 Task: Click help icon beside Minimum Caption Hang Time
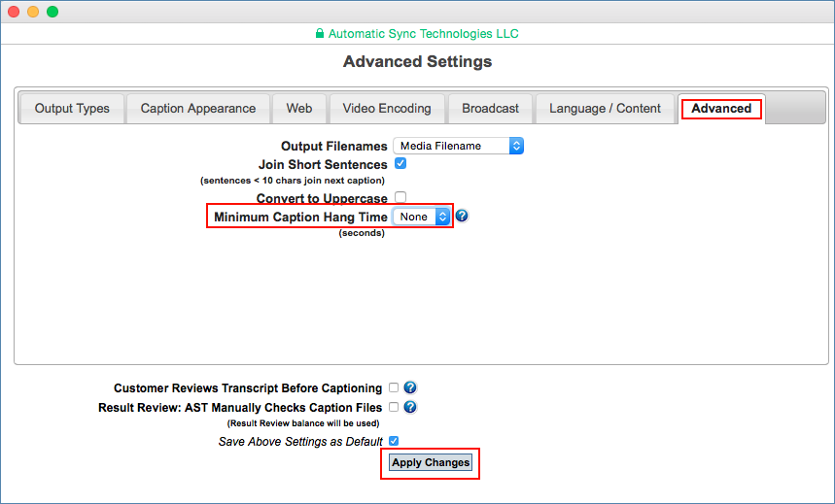coord(462,217)
